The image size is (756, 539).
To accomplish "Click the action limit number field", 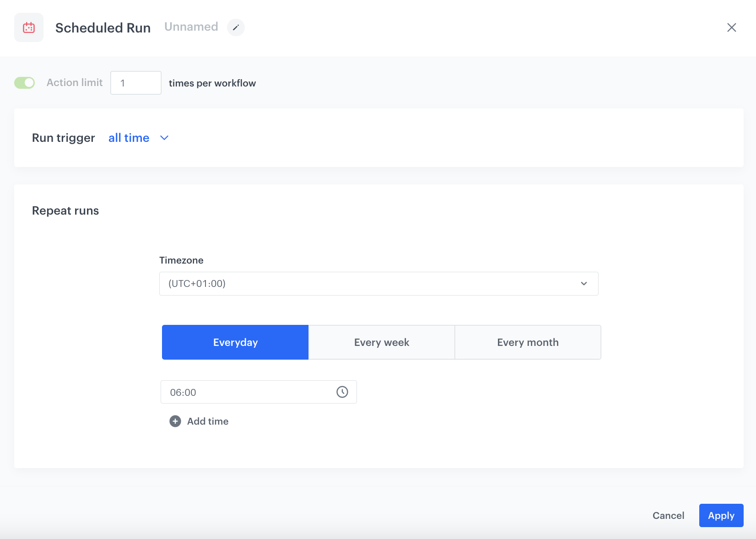I will [135, 83].
